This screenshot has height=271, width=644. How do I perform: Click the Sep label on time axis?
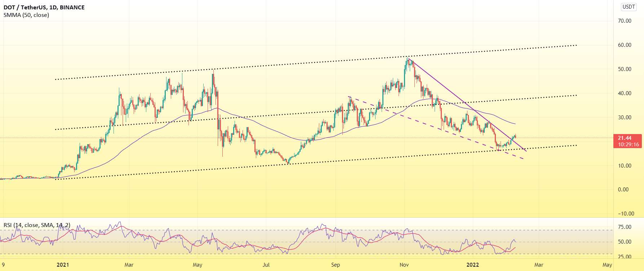click(x=336, y=265)
